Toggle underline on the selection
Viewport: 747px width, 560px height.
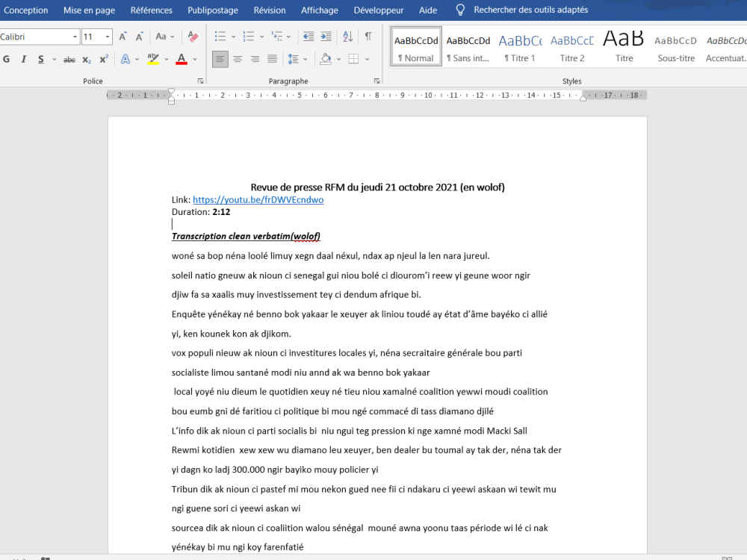[x=40, y=60]
